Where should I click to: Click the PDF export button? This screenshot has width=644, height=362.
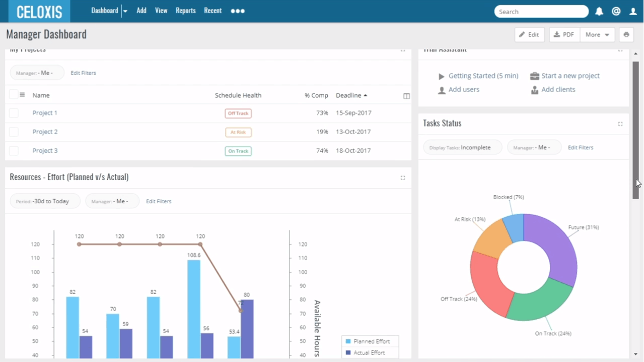pyautogui.click(x=564, y=35)
